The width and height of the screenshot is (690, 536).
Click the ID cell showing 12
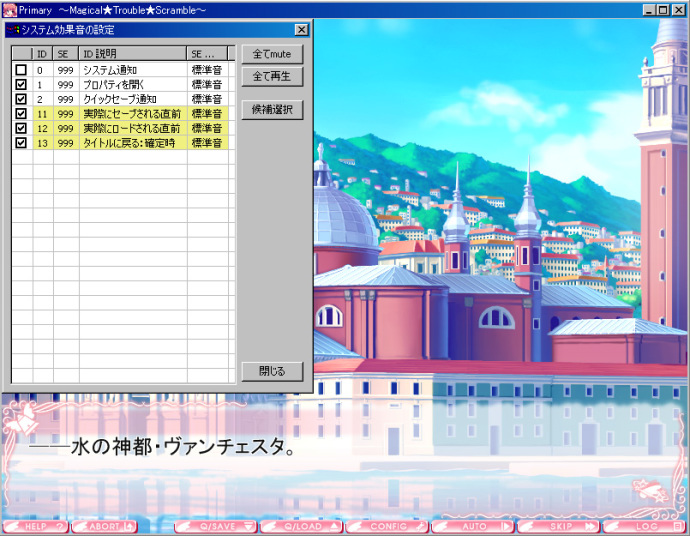click(x=43, y=128)
